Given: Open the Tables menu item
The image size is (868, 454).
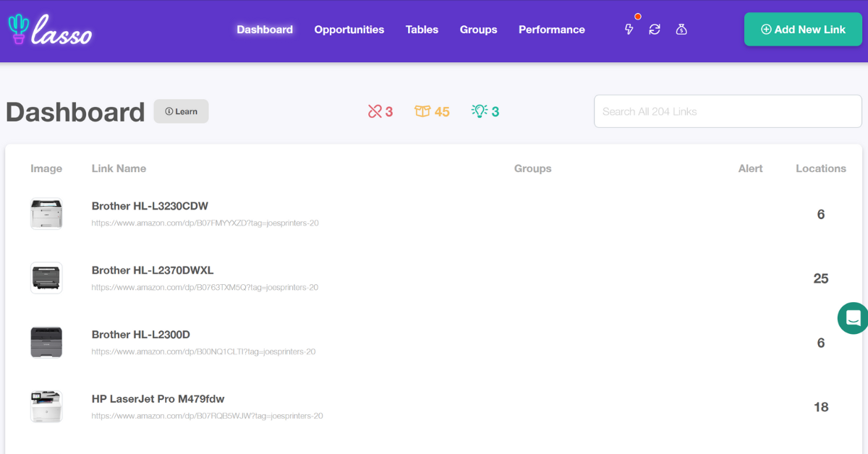Looking at the screenshot, I should 422,30.
